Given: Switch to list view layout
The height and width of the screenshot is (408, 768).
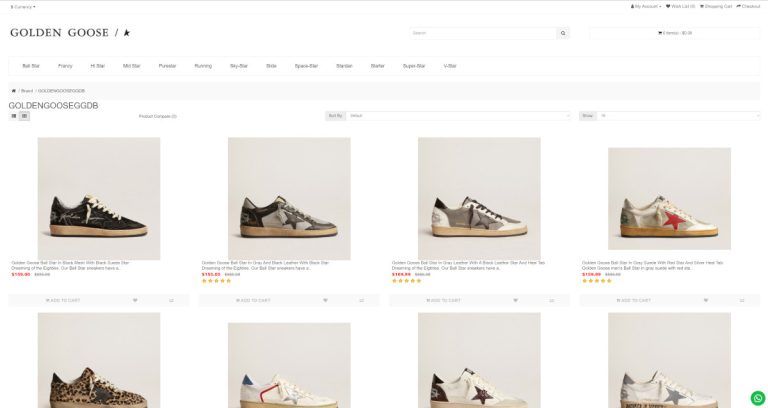Looking at the screenshot, I should tap(14, 116).
